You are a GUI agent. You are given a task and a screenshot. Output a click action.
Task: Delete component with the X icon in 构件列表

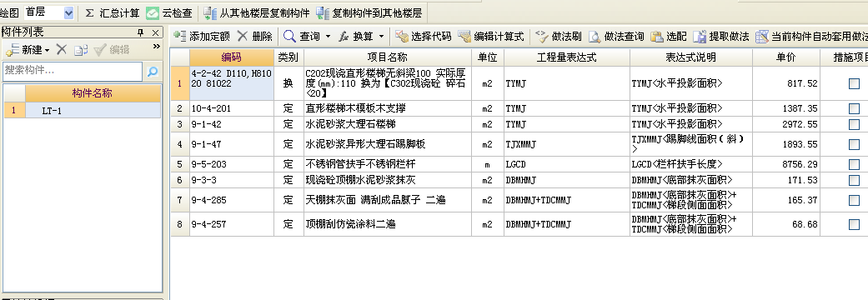point(62,49)
